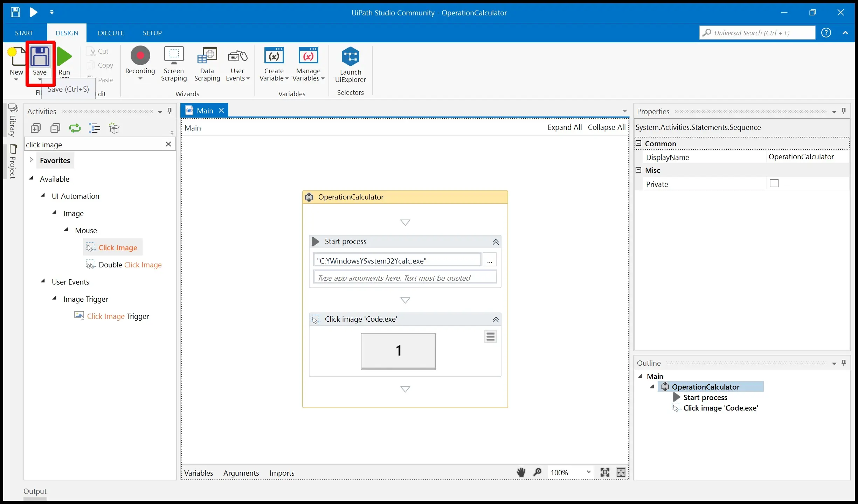Open the Library side tab
This screenshot has width=858, height=504.
pyautogui.click(x=13, y=121)
